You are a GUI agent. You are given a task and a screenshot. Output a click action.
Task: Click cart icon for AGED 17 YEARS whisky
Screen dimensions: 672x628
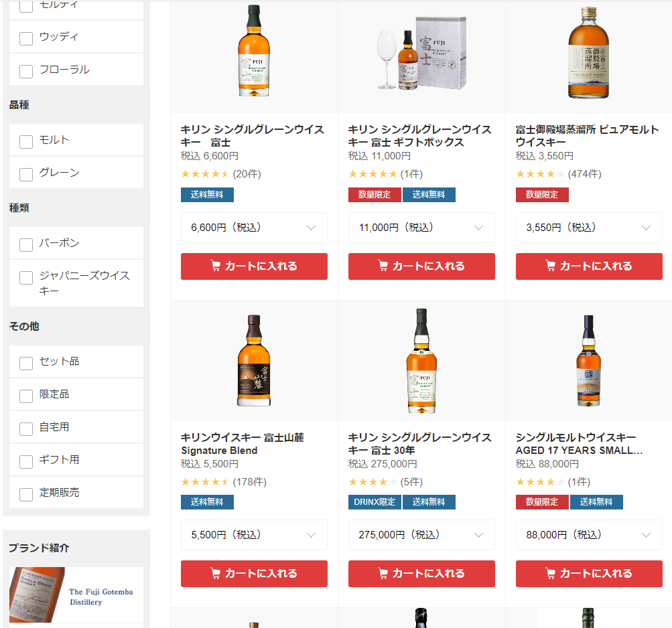point(550,574)
